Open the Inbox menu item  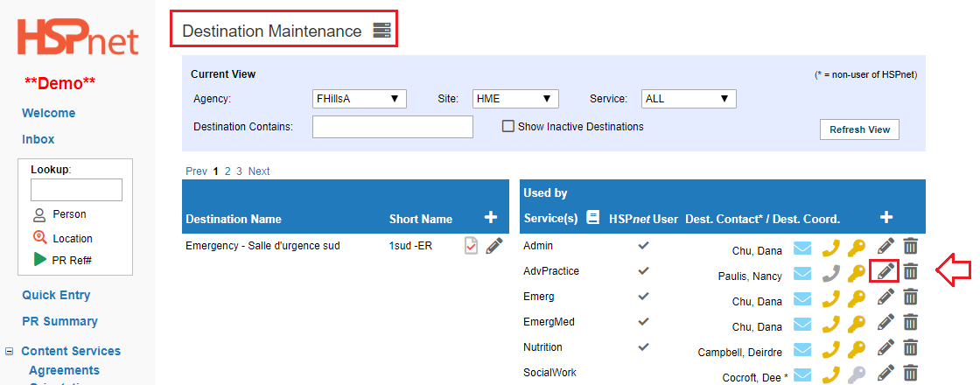(38, 139)
